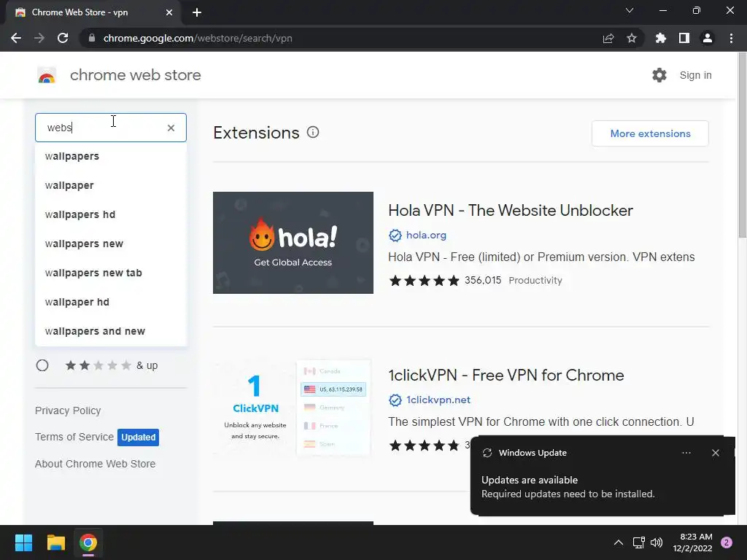
Task: Open the Chrome profile avatar
Action: [707, 38]
